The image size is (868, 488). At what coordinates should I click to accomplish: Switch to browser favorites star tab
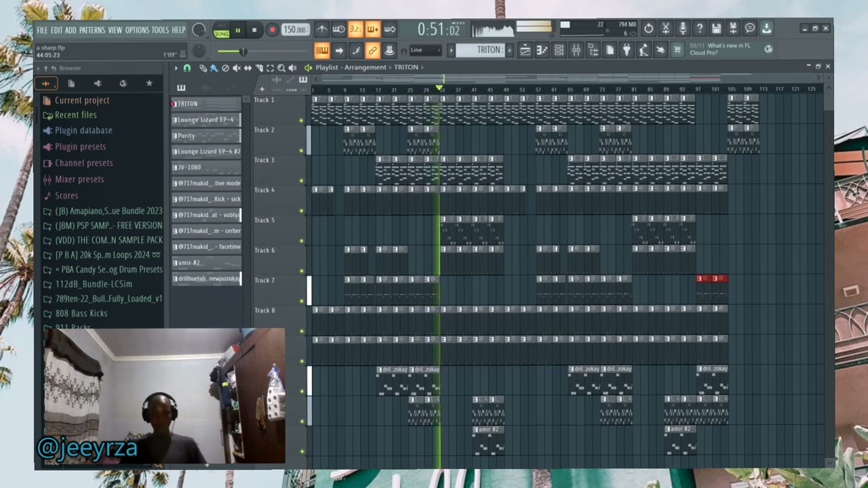pos(149,83)
